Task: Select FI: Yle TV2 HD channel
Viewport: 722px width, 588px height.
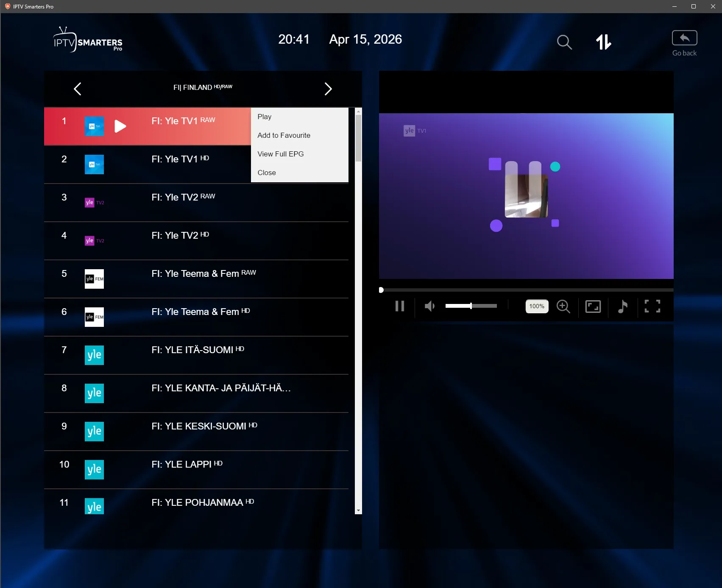Action: (196, 241)
